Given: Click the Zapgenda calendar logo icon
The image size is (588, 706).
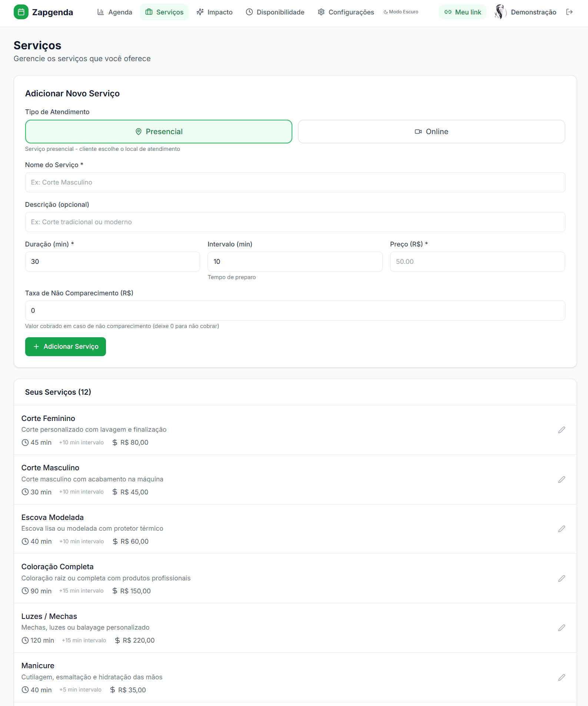Looking at the screenshot, I should point(21,12).
